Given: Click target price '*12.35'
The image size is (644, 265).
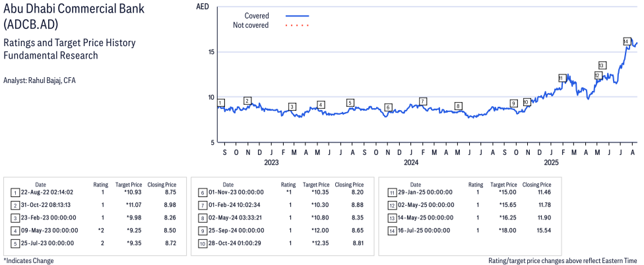Looking at the screenshot, I should (321, 243).
